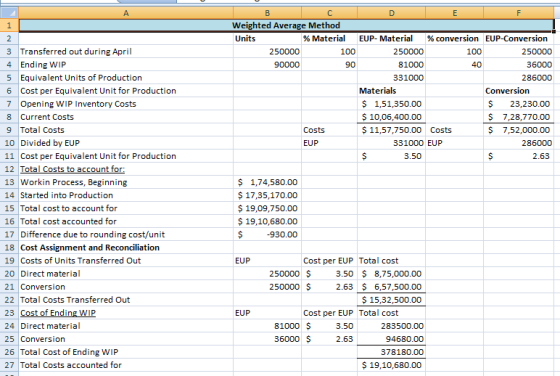Image resolution: width=560 pixels, height=376 pixels.
Task: Select column E header
Action: coord(455,13)
